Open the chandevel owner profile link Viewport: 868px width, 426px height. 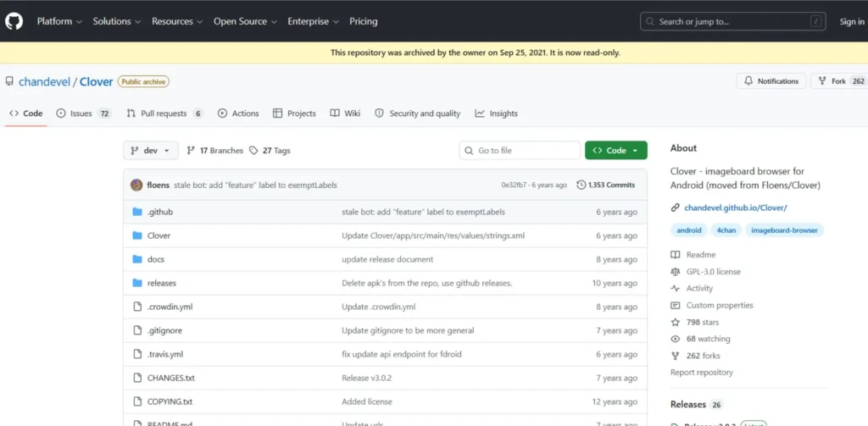point(44,82)
